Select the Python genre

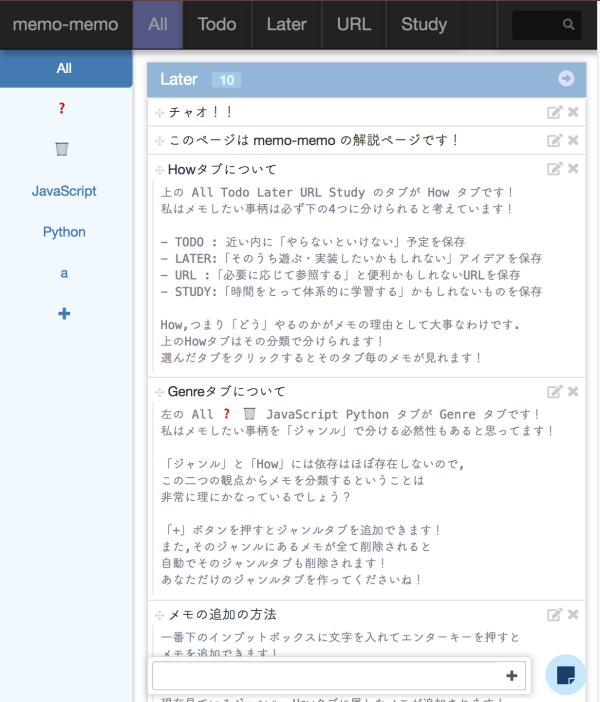tap(64, 232)
